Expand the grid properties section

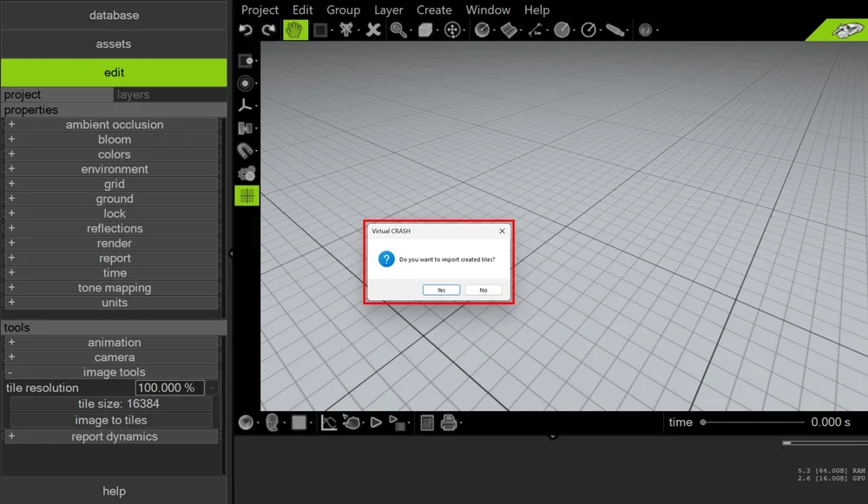(x=111, y=184)
